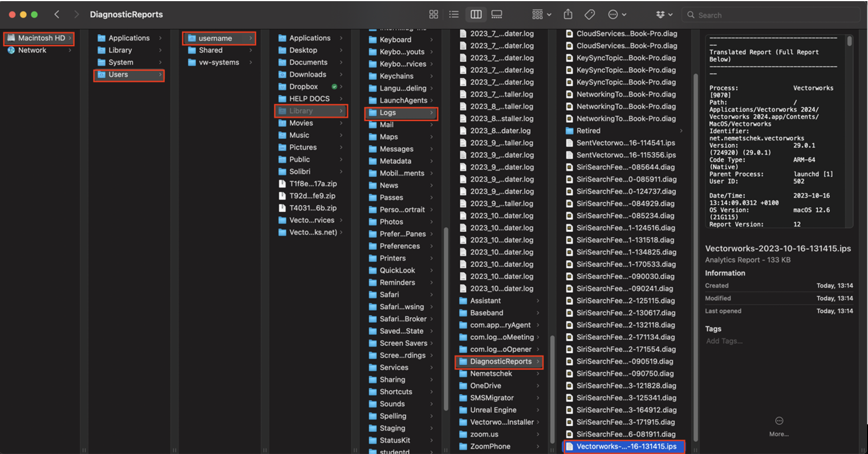The image size is (868, 454).
Task: Switch to gallery view
Action: click(x=497, y=14)
